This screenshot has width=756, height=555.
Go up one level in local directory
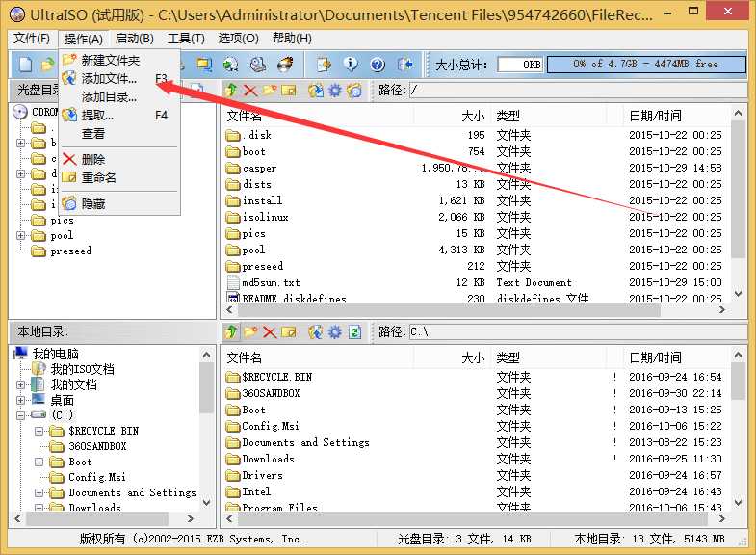231,331
